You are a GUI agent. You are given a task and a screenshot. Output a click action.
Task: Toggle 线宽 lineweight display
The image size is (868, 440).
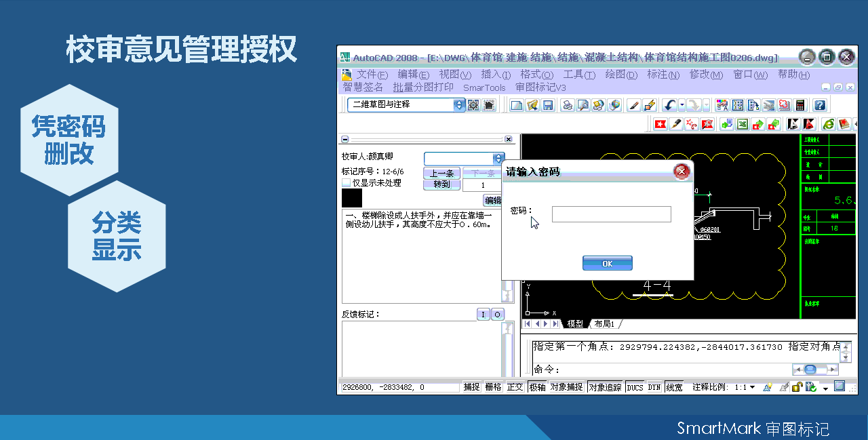click(x=674, y=387)
